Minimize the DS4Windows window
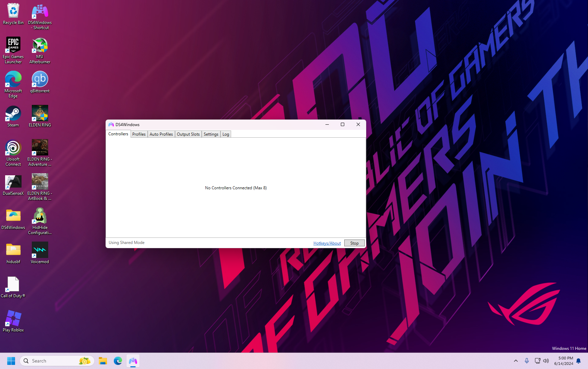 pos(327,125)
